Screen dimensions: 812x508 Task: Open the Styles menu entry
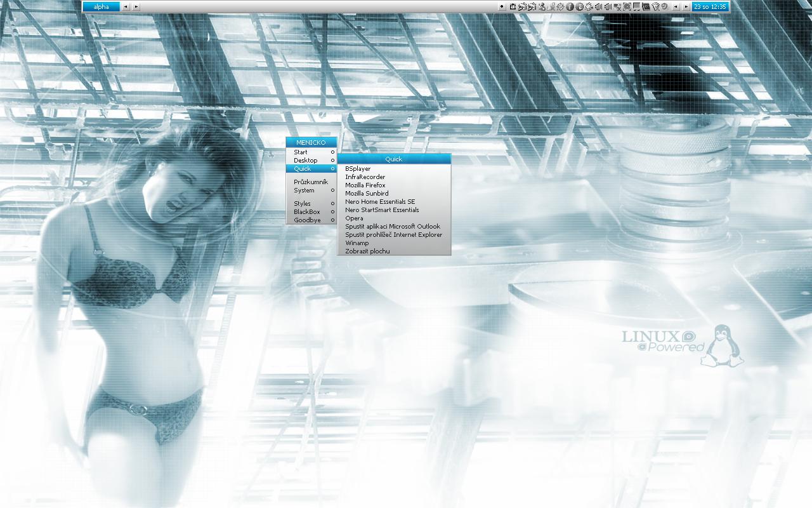311,204
